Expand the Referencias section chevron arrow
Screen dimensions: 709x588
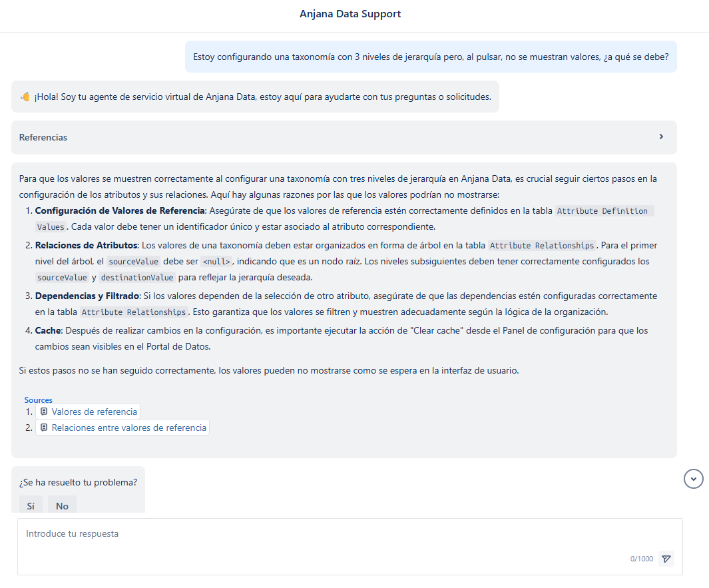click(x=661, y=137)
